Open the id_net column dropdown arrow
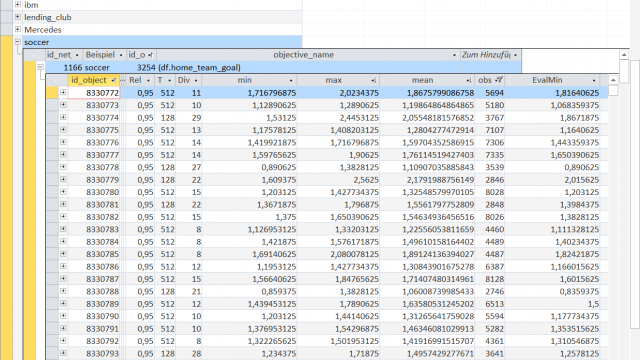640x360 pixels. (77, 55)
